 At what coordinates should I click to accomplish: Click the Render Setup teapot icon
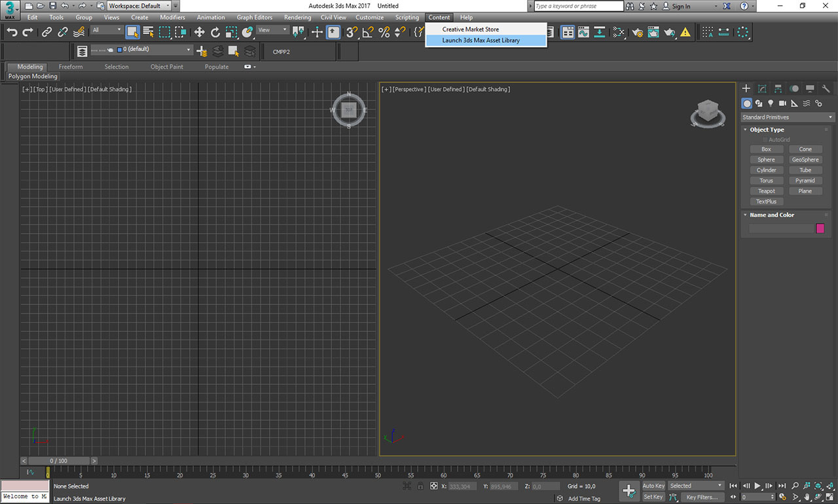coord(638,32)
